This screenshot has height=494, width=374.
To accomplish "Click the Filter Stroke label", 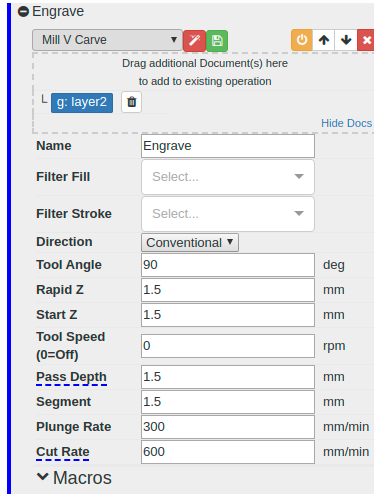I will tap(74, 214).
